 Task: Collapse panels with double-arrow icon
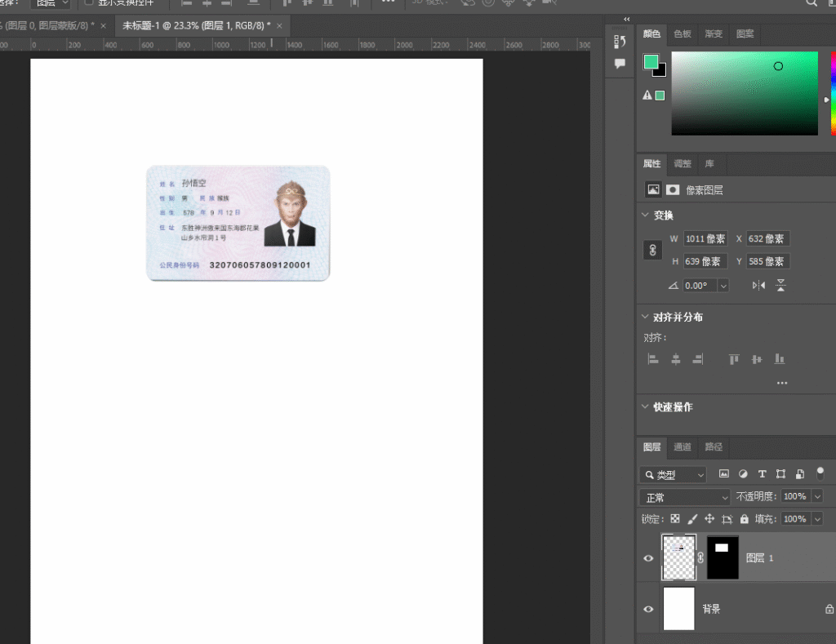coord(626,20)
